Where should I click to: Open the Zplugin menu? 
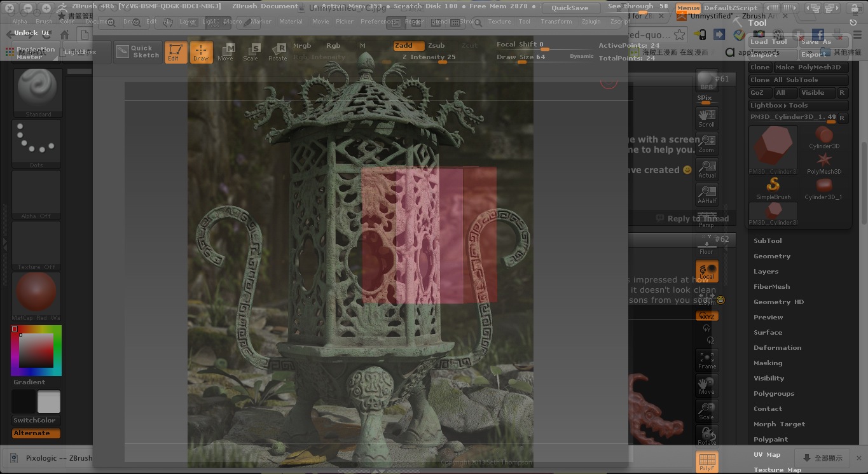591,22
